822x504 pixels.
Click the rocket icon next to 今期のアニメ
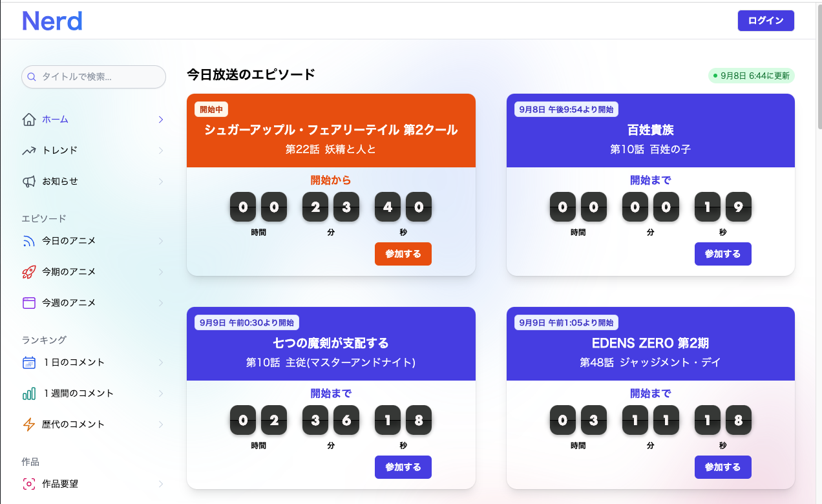coord(28,271)
